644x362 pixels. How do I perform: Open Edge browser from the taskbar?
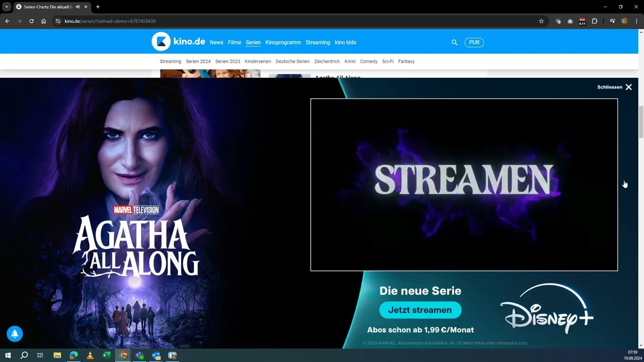pyautogui.click(x=73, y=355)
